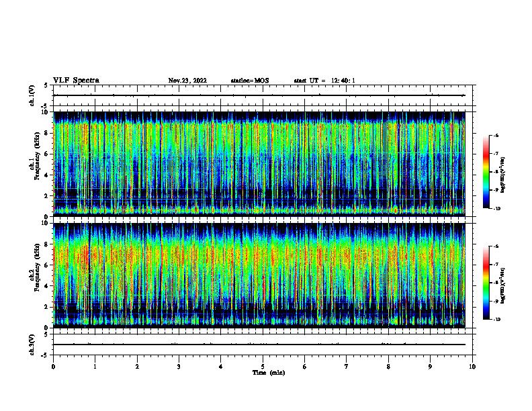Click the "station=MOS" label

coord(250,81)
